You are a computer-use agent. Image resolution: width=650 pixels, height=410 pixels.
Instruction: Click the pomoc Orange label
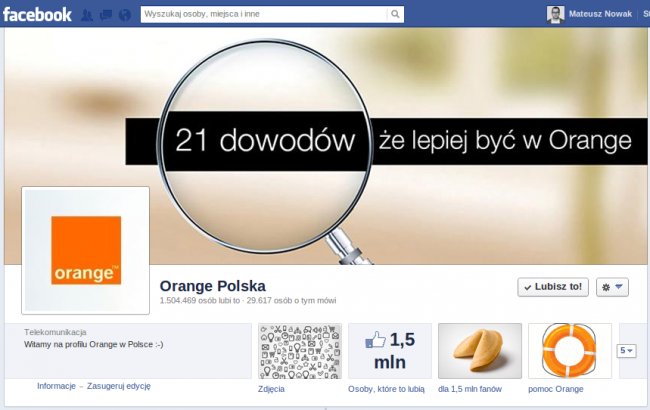(555, 389)
